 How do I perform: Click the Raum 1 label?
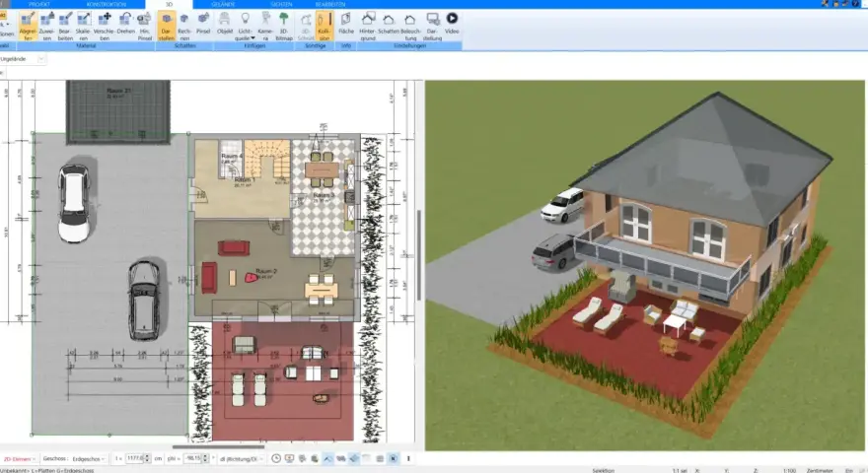click(x=245, y=180)
